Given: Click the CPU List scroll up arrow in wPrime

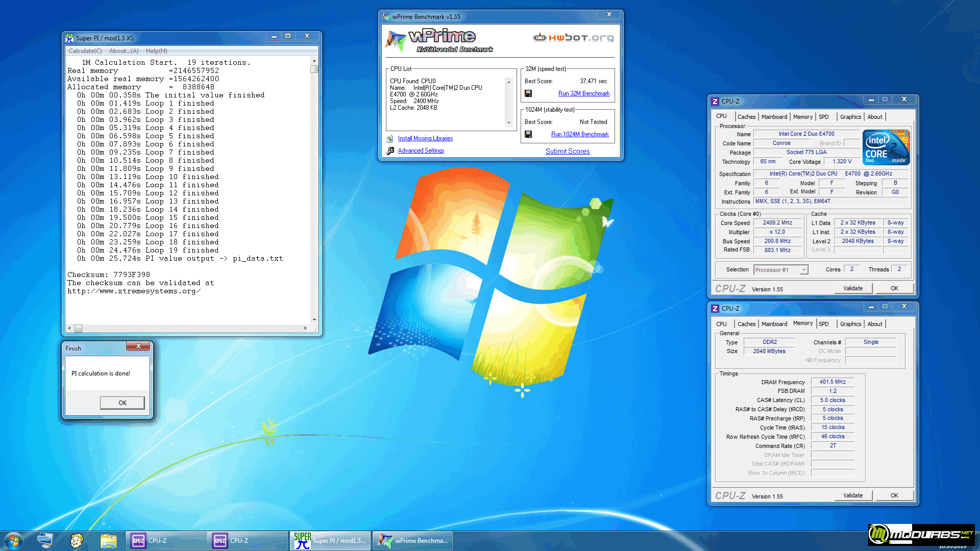Looking at the screenshot, I should 508,82.
